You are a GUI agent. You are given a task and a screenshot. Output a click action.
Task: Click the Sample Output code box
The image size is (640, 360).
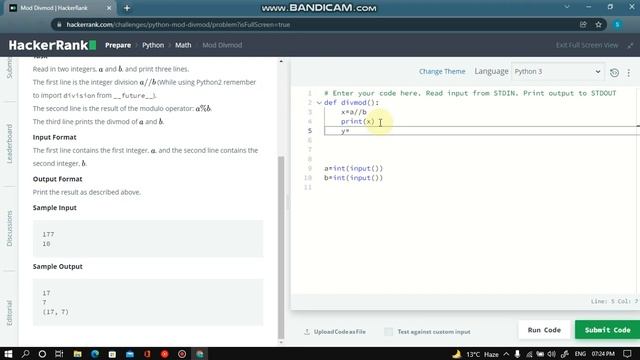click(x=148, y=302)
